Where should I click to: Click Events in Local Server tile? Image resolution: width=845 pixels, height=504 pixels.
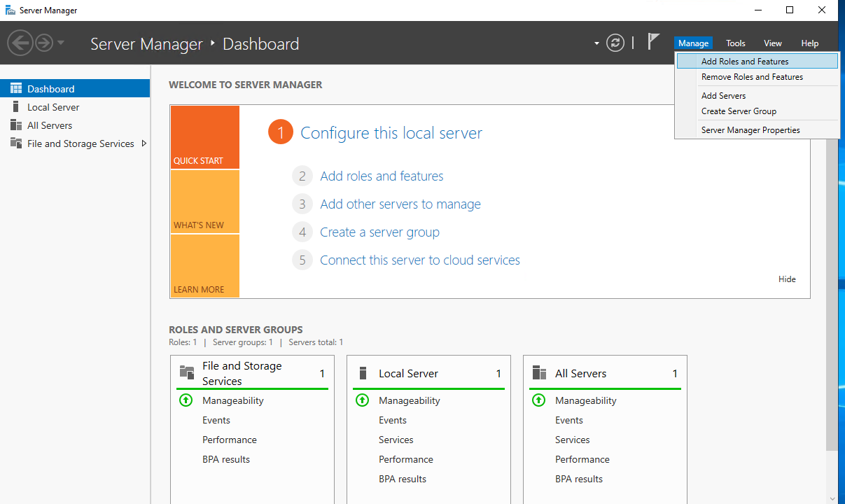point(393,421)
